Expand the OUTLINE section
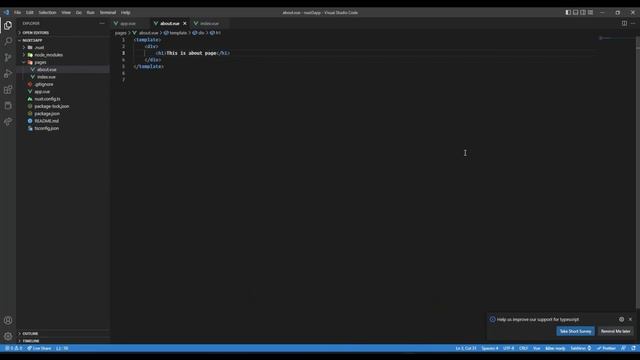Image resolution: width=640 pixels, height=360 pixels. pos(63,333)
